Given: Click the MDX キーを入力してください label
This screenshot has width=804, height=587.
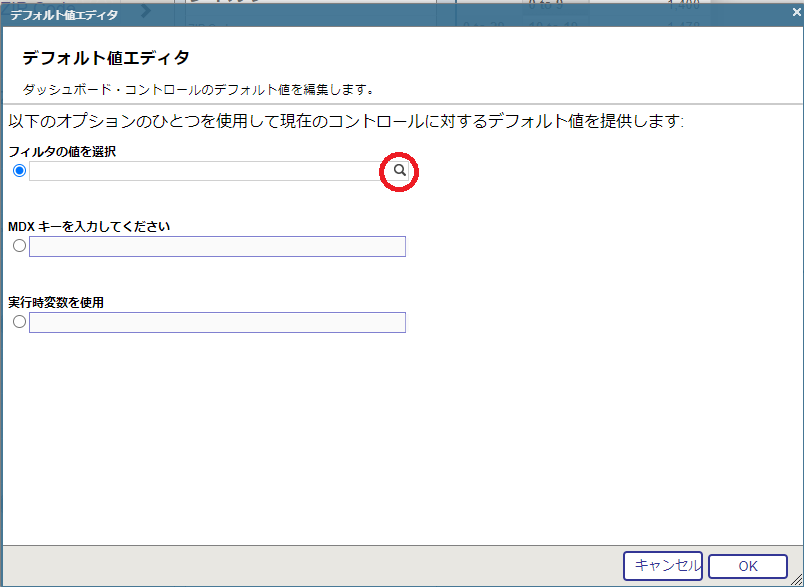Looking at the screenshot, I should (x=89, y=226).
